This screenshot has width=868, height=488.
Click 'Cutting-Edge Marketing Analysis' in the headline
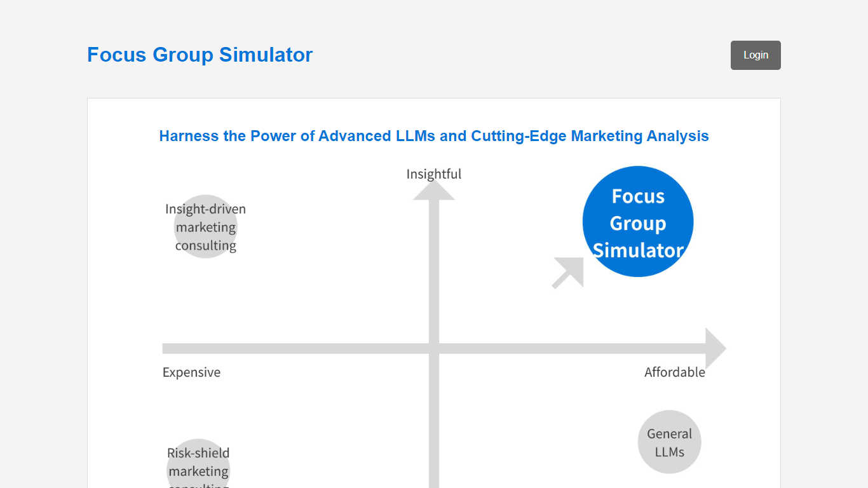click(x=590, y=136)
